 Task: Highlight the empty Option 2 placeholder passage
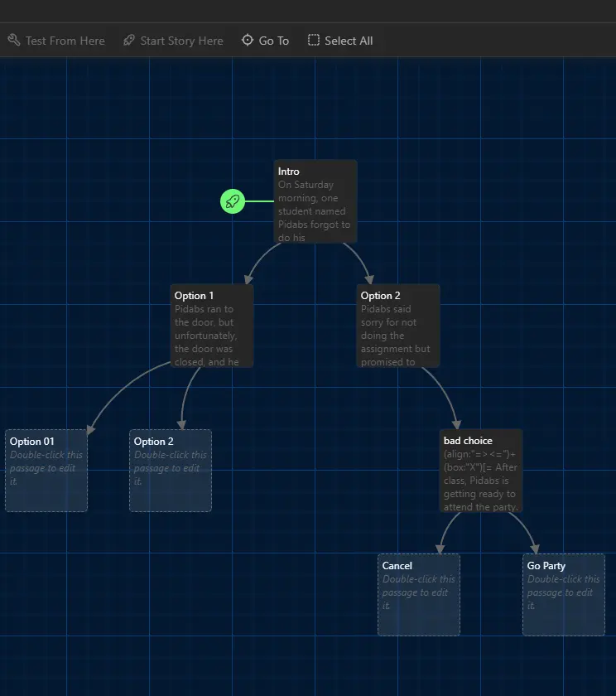point(171,471)
